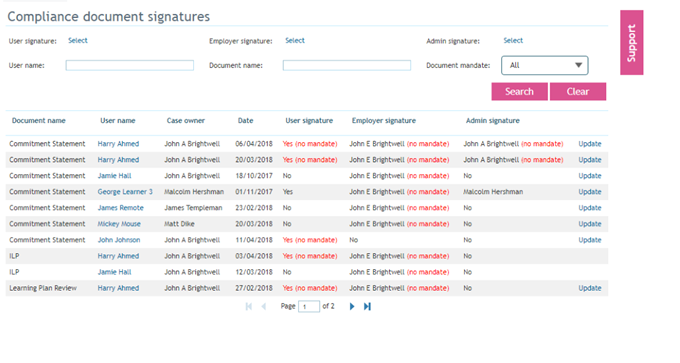Go to the first page arrow

pos(248,307)
